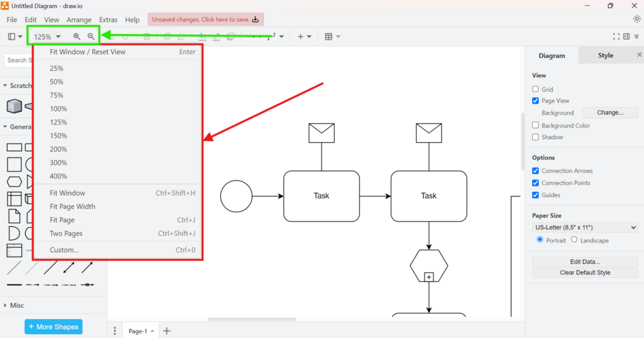Toggle the sun appearance icon
The width and height of the screenshot is (644, 338).
tap(636, 19)
